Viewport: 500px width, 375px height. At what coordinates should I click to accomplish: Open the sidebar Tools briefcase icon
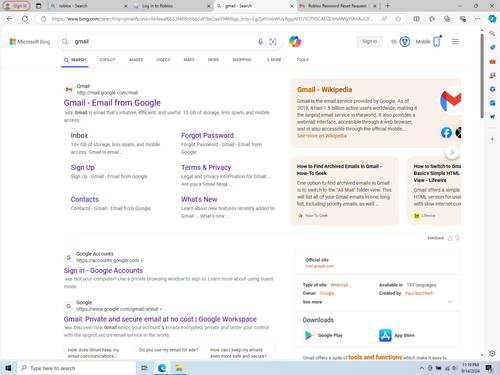click(x=492, y=61)
